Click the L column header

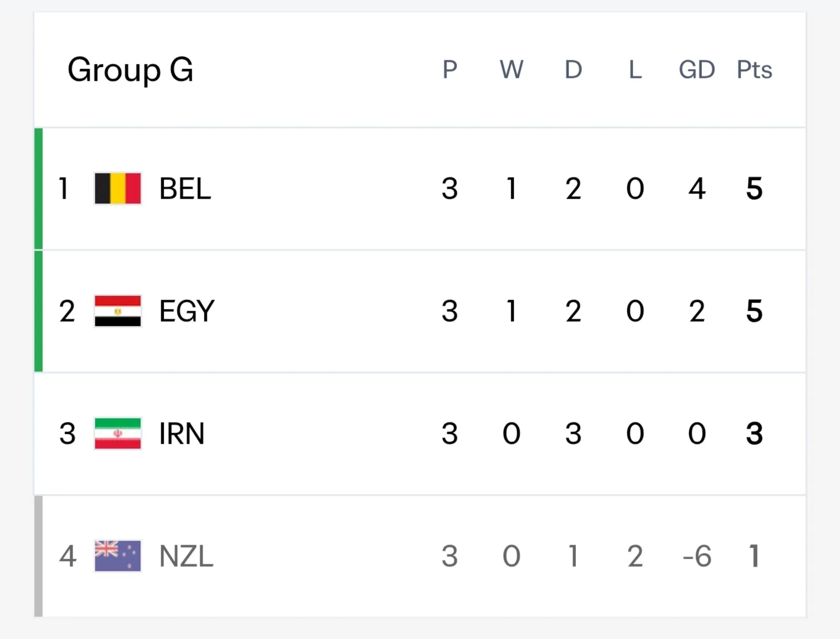coord(635,69)
